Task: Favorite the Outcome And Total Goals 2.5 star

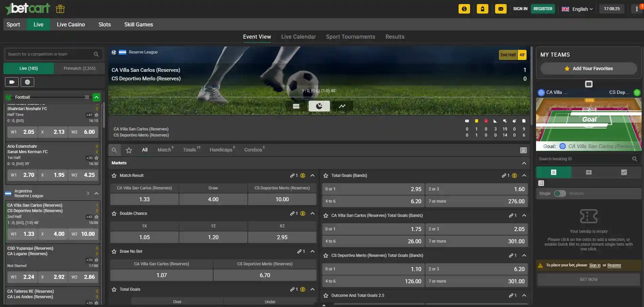Action: tap(326, 295)
